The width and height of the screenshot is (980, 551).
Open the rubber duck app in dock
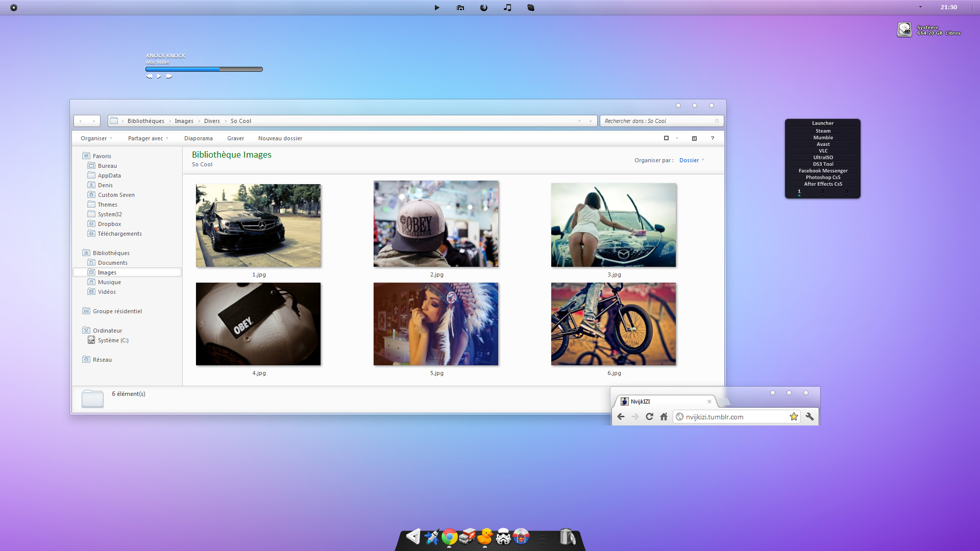pos(485,537)
